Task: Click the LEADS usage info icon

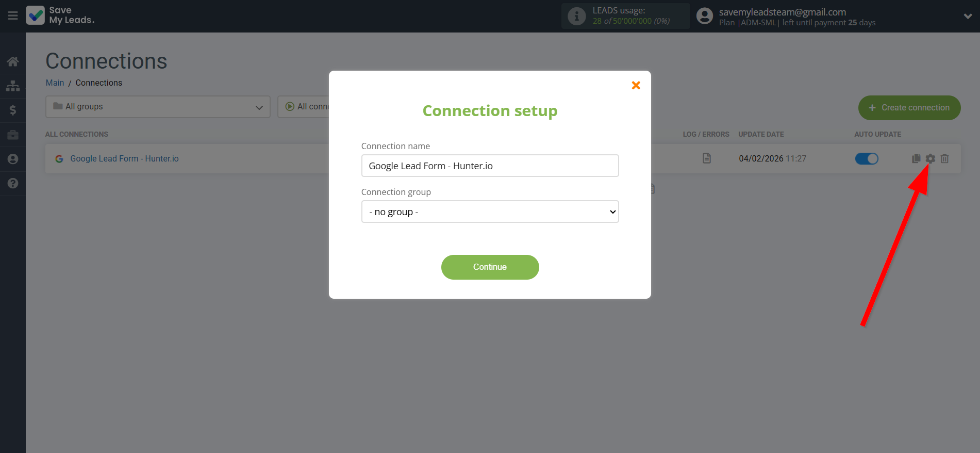Action: [x=577, y=16]
